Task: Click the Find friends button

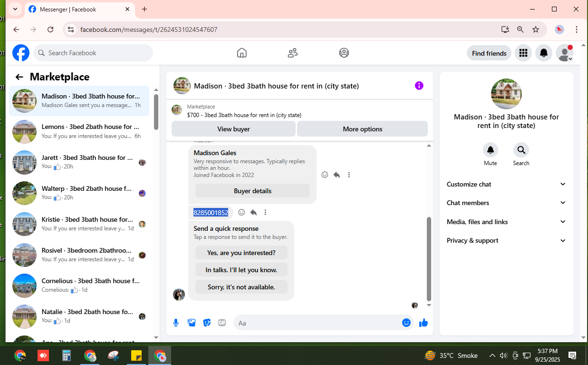Action: pos(489,53)
